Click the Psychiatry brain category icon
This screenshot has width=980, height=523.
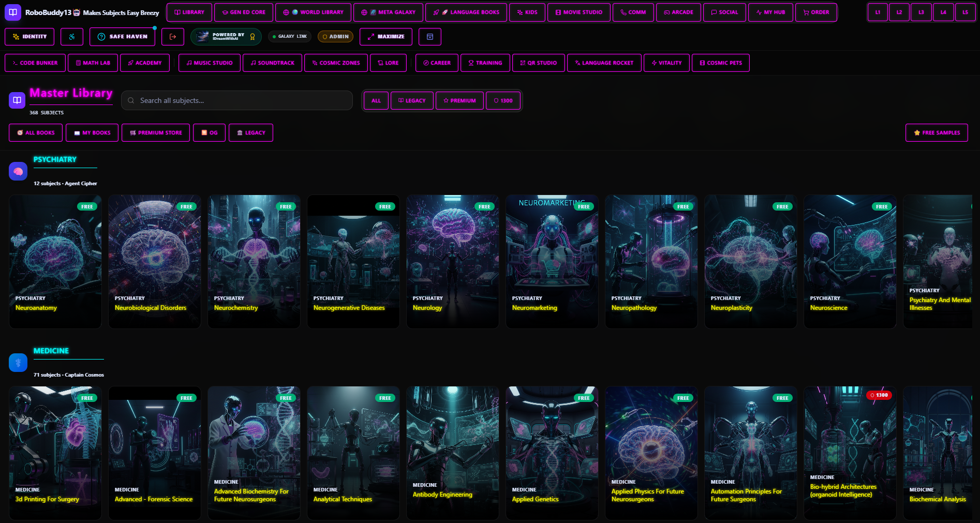point(18,171)
